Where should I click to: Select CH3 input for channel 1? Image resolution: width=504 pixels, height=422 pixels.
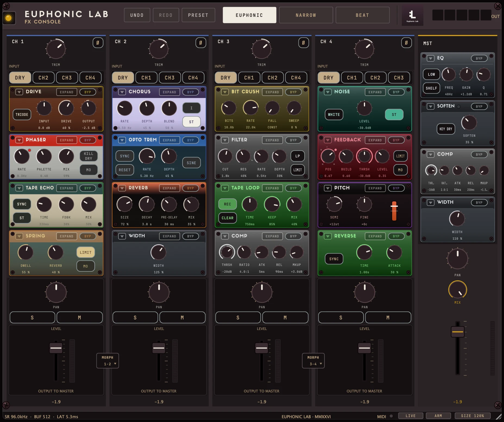67,78
